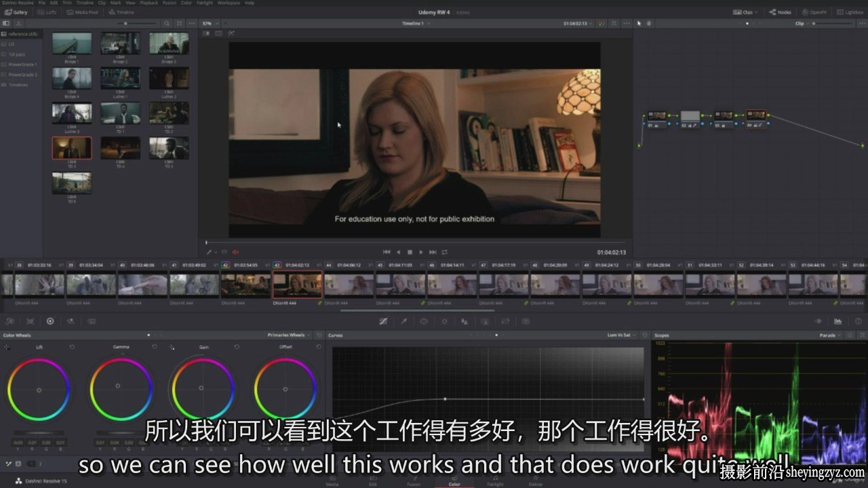This screenshot has width=868, height=488.
Task: Open the Lightbox view
Action: click(x=850, y=12)
